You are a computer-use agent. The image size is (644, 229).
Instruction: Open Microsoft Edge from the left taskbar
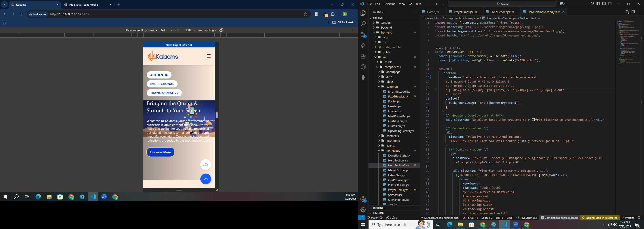pos(38,197)
